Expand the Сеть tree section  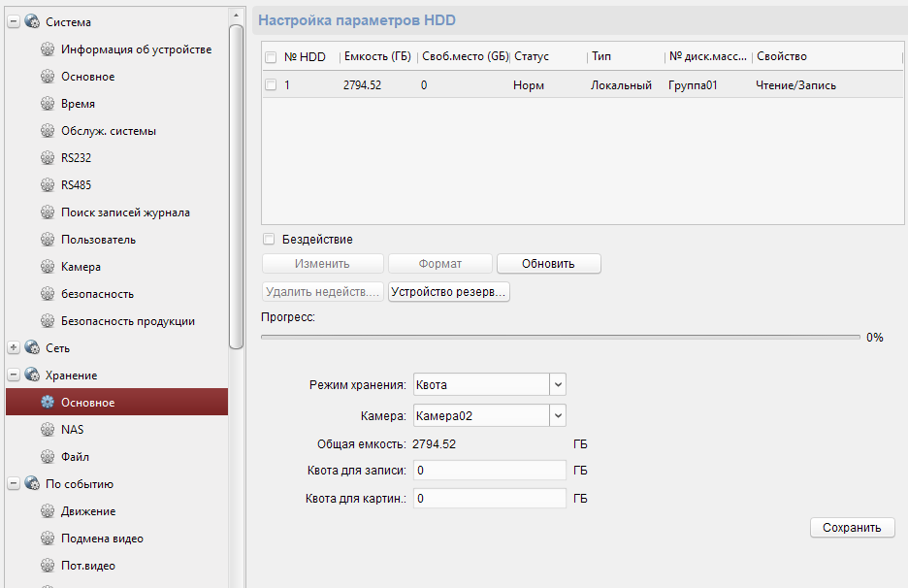[x=14, y=348]
